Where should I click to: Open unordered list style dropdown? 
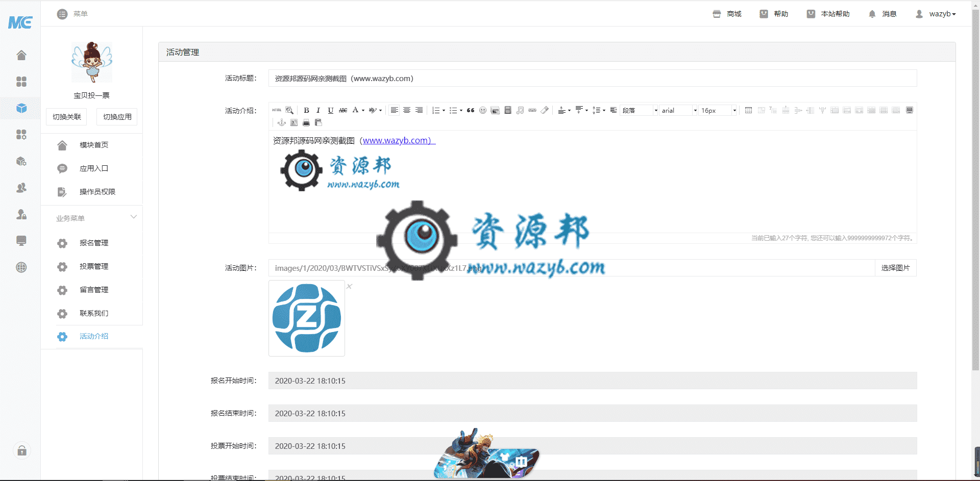[461, 110]
